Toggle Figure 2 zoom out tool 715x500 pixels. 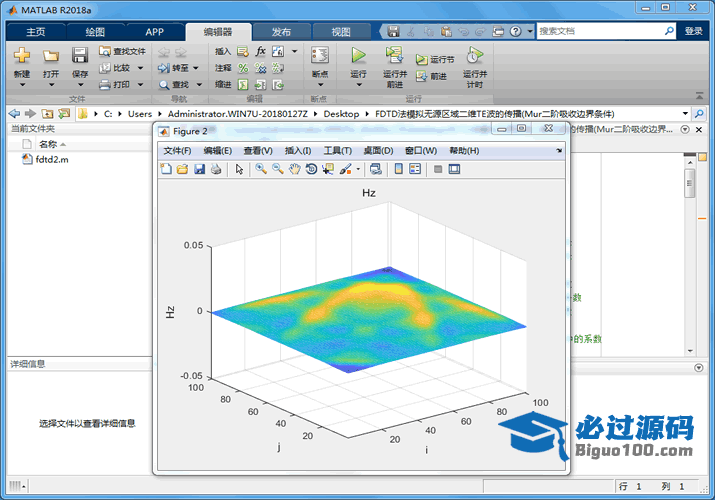(278, 169)
